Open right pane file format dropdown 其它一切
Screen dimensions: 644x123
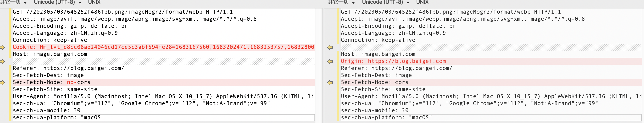[341, 2]
